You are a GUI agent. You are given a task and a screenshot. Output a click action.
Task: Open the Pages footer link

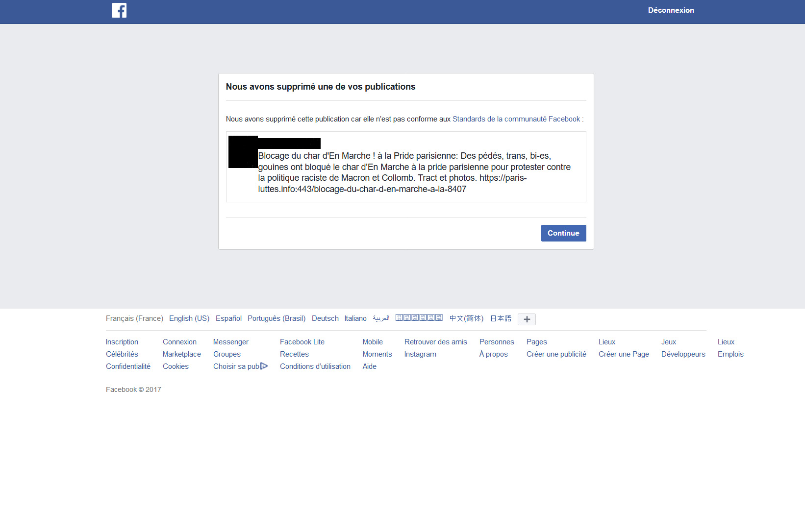pos(537,342)
